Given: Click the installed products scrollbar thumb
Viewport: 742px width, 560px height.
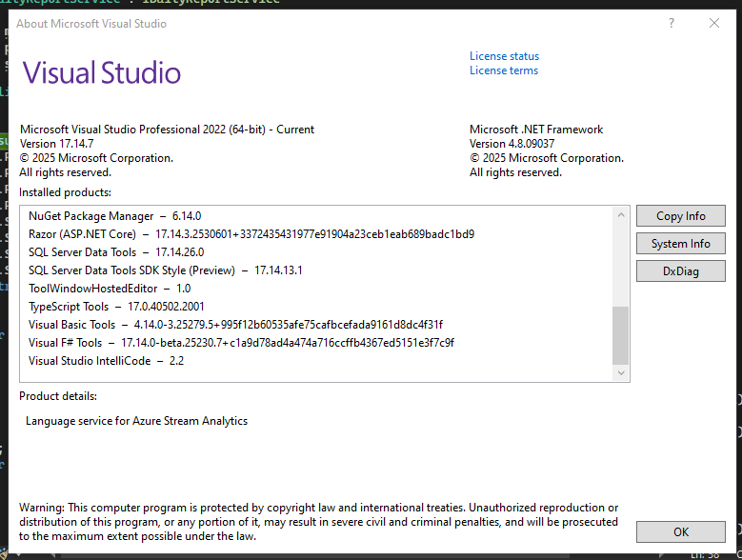Looking at the screenshot, I should [x=620, y=334].
